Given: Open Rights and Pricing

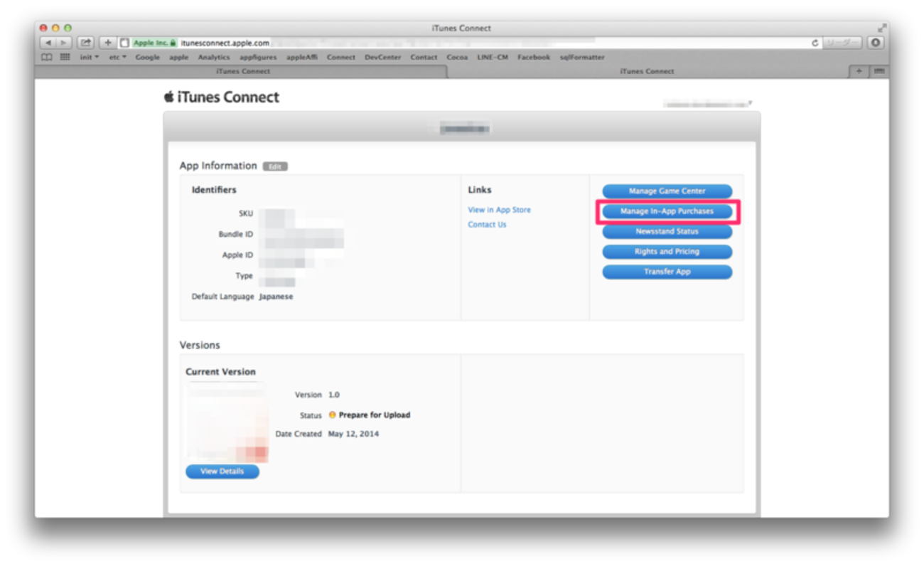Looking at the screenshot, I should tap(667, 252).
